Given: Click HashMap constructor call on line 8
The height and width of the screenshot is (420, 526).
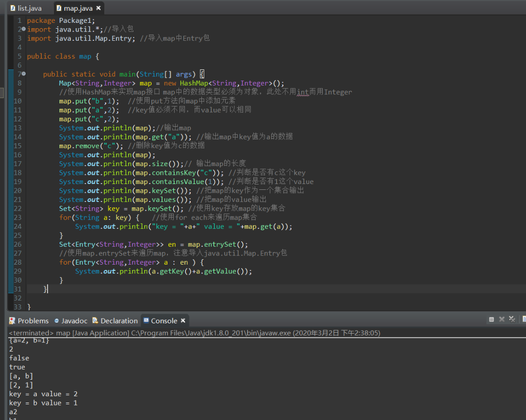Looking at the screenshot, I should point(194,83).
